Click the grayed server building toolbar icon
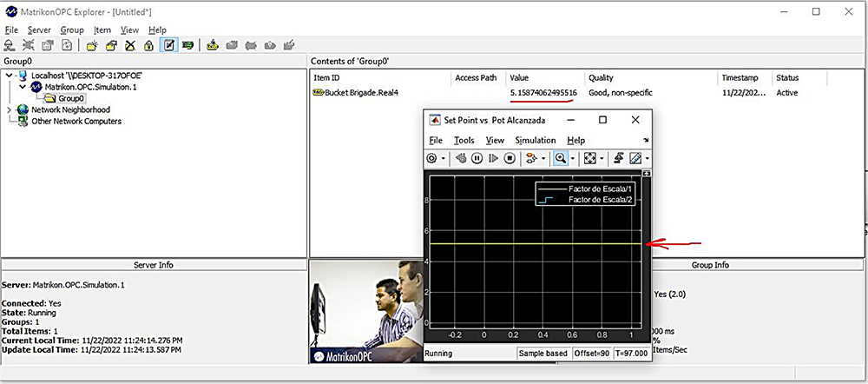 tap(48, 45)
